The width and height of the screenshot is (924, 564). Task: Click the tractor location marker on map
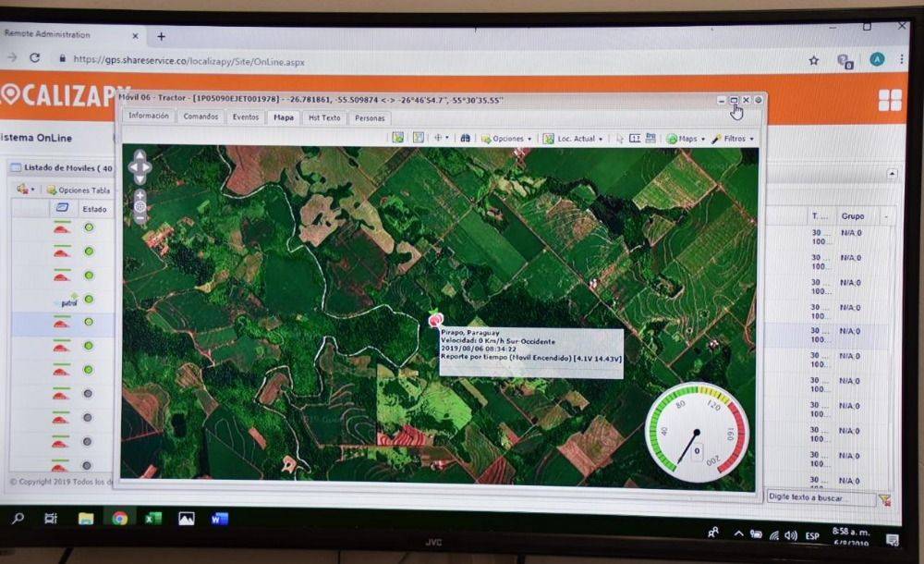click(435, 319)
